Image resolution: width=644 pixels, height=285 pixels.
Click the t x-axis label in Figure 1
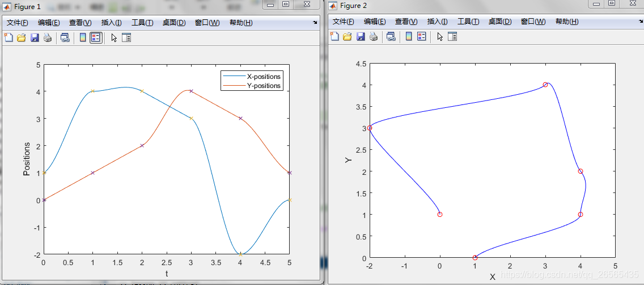pos(166,274)
